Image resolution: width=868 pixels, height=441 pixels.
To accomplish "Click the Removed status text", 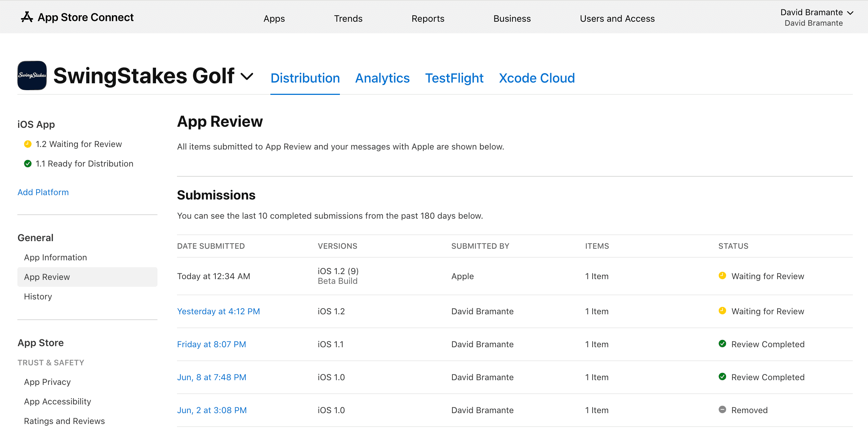I will (749, 410).
